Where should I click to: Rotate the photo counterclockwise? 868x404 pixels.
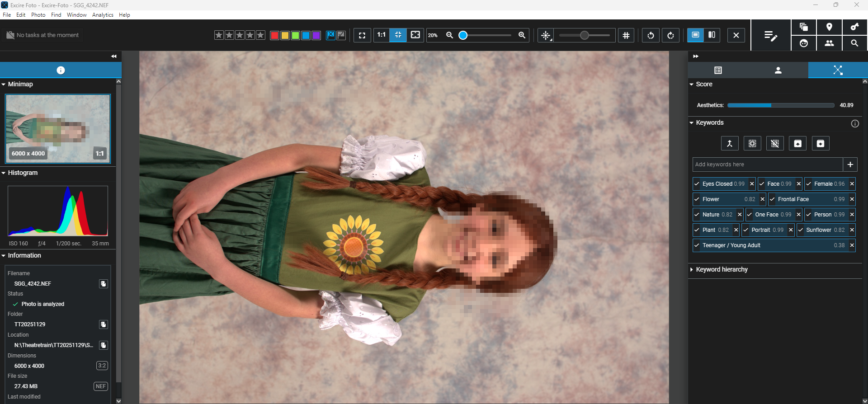651,35
